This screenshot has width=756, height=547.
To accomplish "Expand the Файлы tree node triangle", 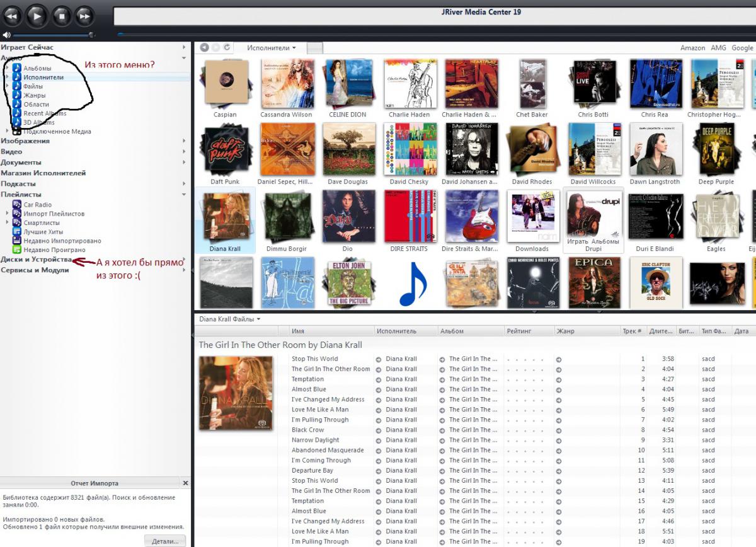I will pos(7,86).
